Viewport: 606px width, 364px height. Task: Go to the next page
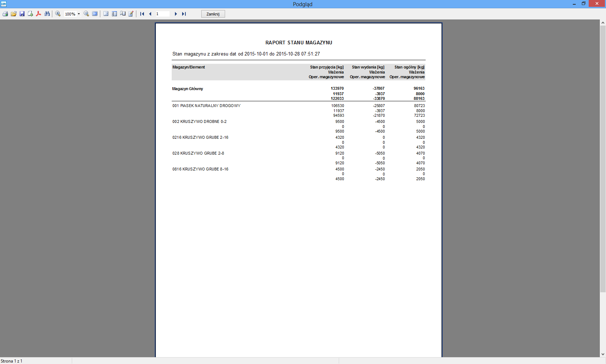click(176, 14)
